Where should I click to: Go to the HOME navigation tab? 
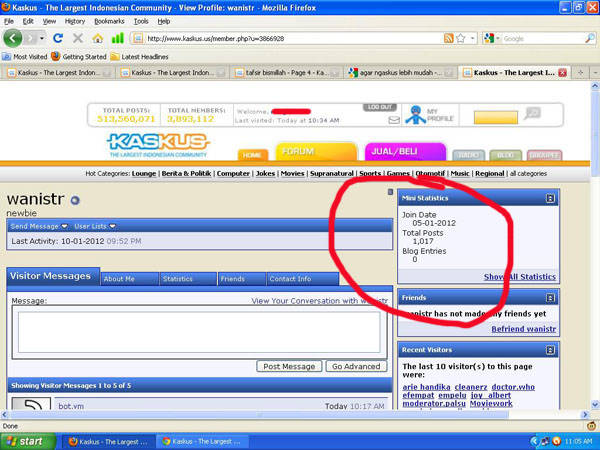click(252, 155)
